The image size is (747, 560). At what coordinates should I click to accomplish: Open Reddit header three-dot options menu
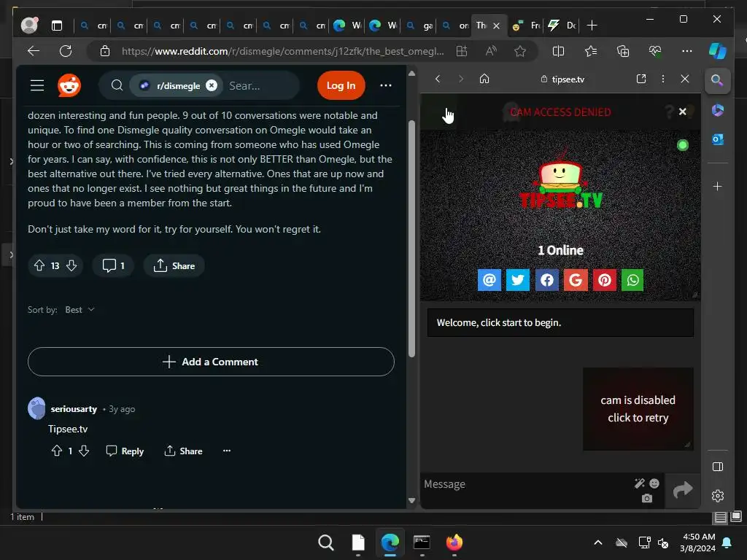[x=385, y=85]
